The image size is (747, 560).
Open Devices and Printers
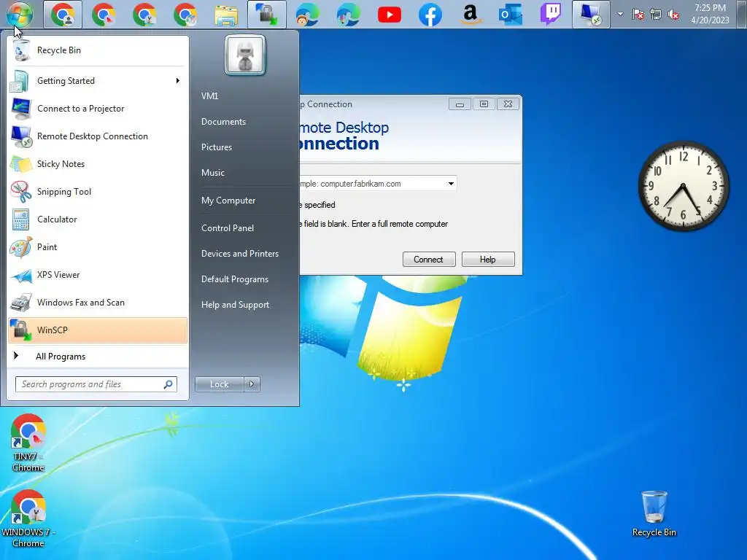tap(239, 254)
